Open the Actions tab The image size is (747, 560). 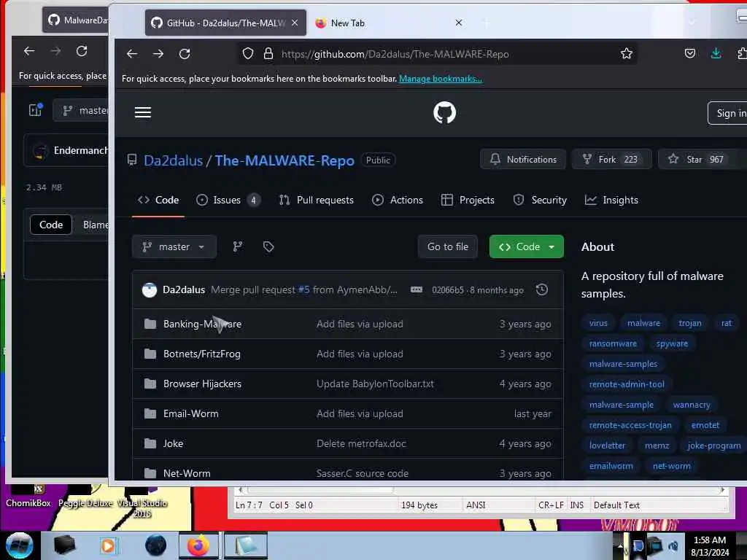(x=398, y=200)
